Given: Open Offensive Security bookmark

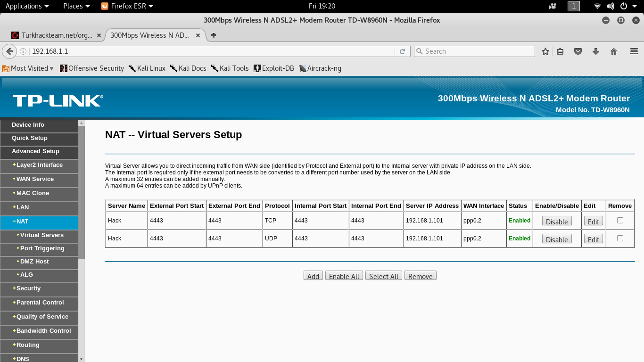Looking at the screenshot, I should coord(92,68).
